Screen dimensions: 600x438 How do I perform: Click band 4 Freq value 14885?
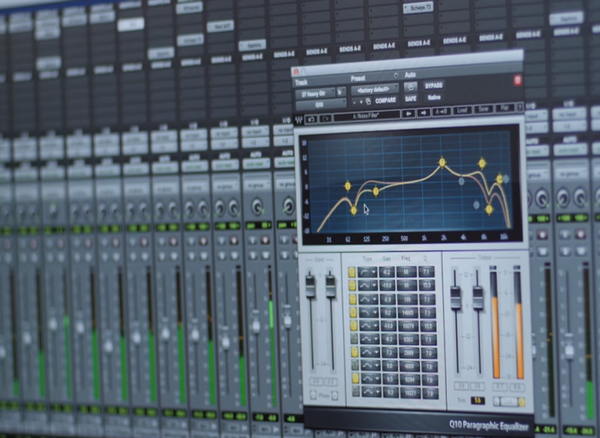pyautogui.click(x=408, y=313)
